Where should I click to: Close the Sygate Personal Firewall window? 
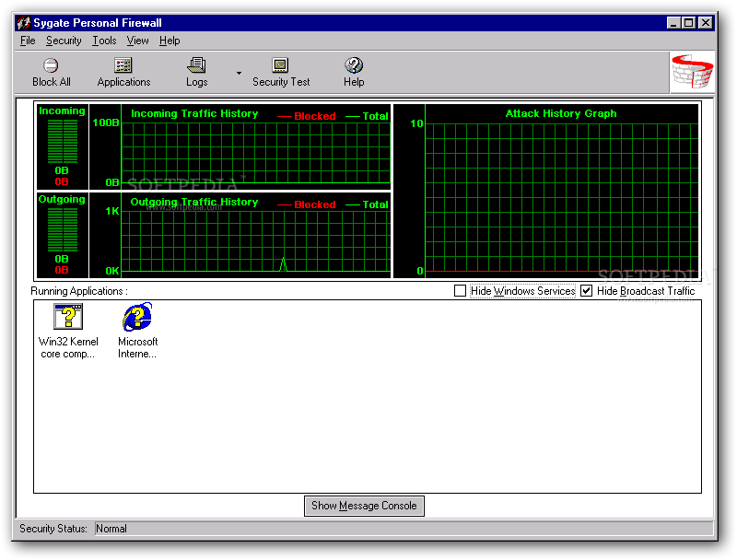[x=706, y=22]
